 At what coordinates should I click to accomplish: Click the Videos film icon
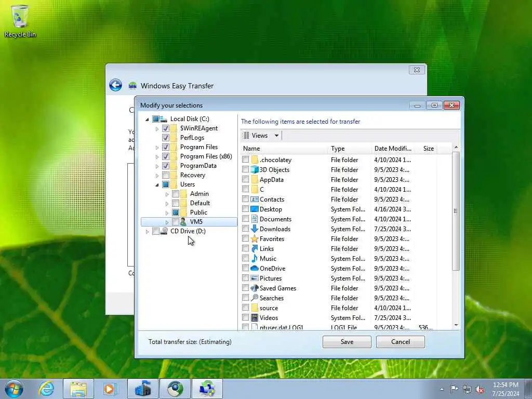[x=255, y=317]
